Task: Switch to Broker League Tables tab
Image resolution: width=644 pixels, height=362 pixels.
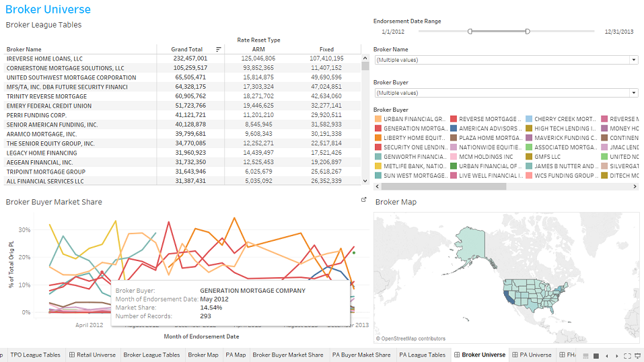Action: click(151, 355)
